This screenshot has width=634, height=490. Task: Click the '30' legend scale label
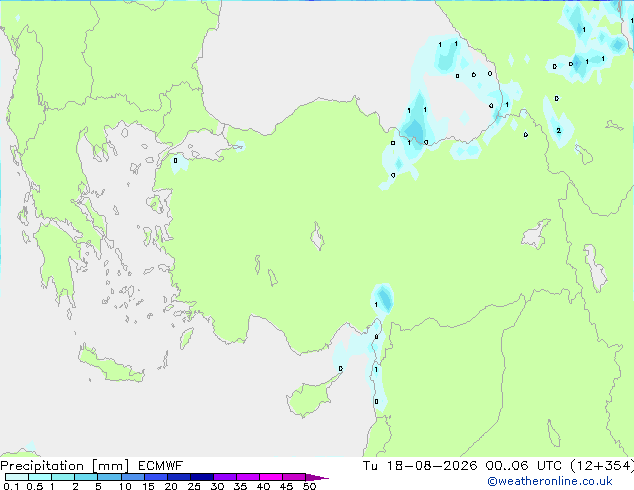(217, 486)
